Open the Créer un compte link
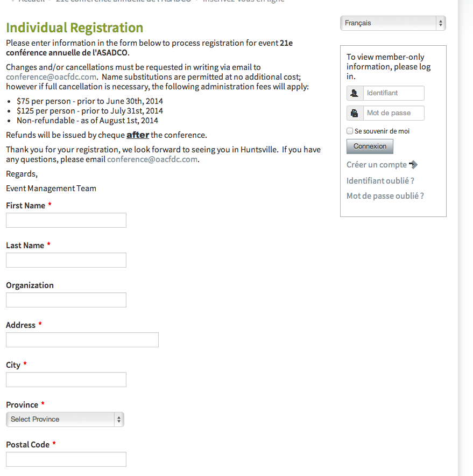The height and width of the screenshot is (476, 473). pos(377,165)
